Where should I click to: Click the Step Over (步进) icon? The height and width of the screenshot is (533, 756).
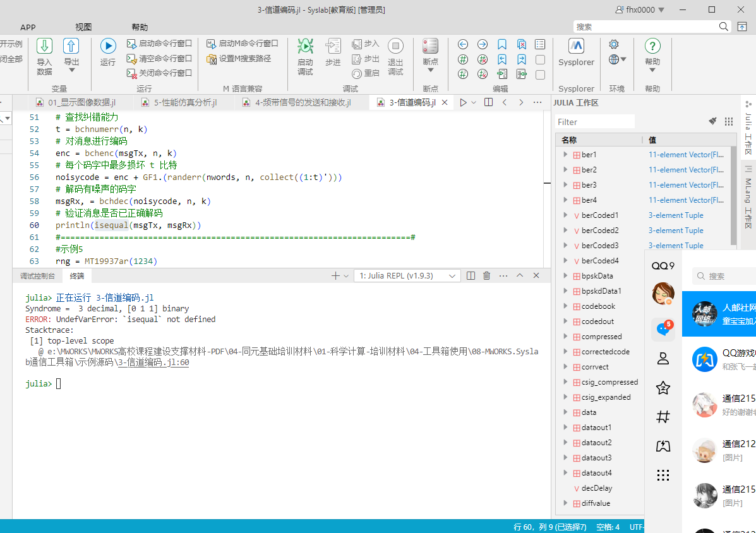[x=333, y=46]
